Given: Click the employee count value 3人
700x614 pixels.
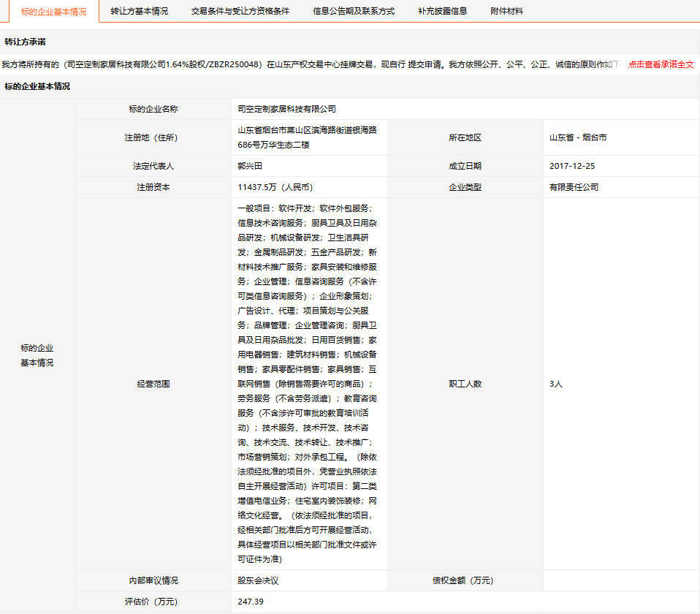Looking at the screenshot, I should pos(556,384).
